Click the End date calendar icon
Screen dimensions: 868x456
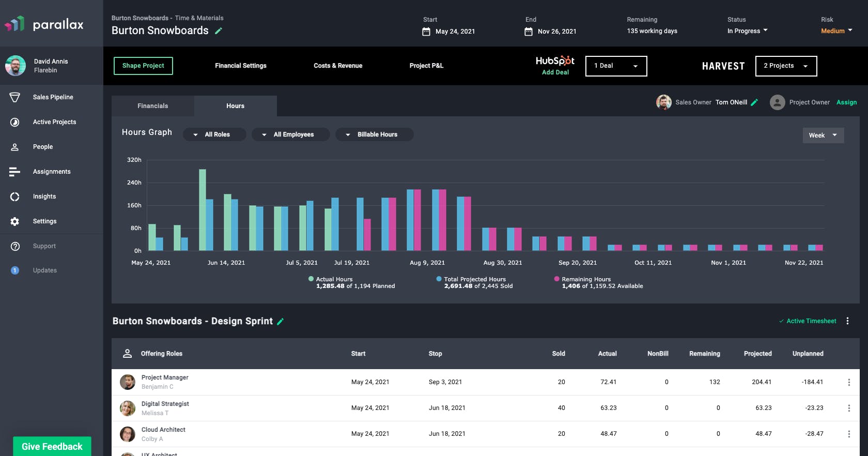coord(529,32)
